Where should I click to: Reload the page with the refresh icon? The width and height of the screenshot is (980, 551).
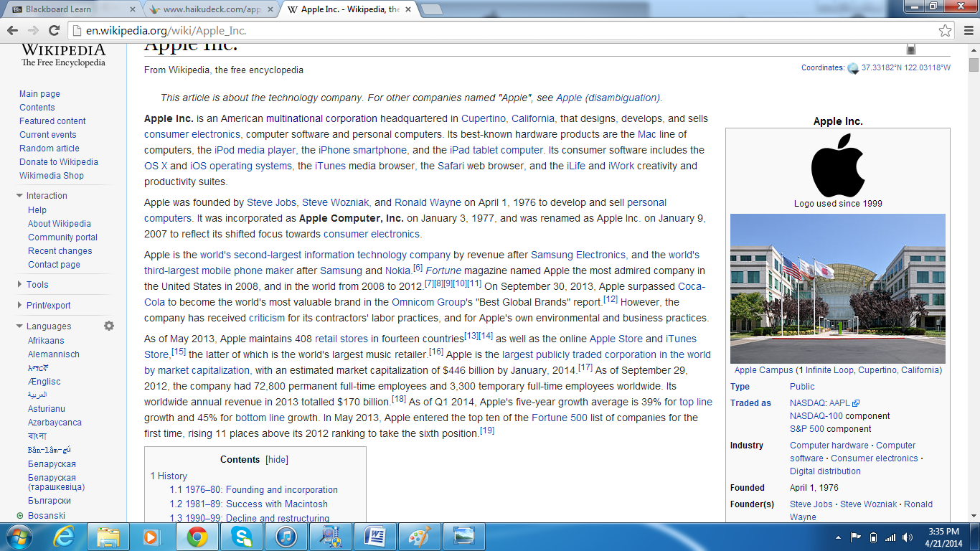click(54, 31)
